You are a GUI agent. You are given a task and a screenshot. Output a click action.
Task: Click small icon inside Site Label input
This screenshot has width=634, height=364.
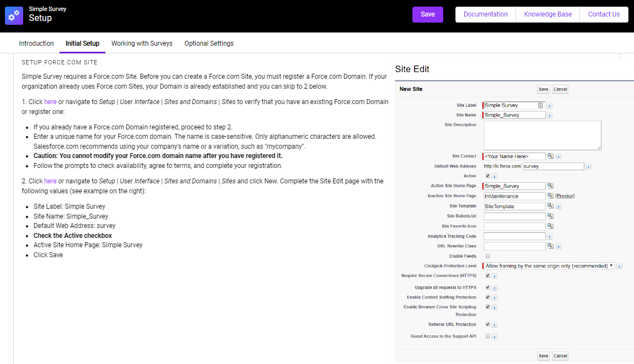pyautogui.click(x=540, y=105)
